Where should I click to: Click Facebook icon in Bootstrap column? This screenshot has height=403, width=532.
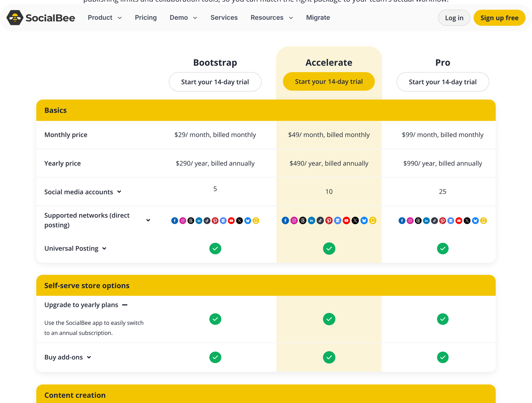[175, 220]
